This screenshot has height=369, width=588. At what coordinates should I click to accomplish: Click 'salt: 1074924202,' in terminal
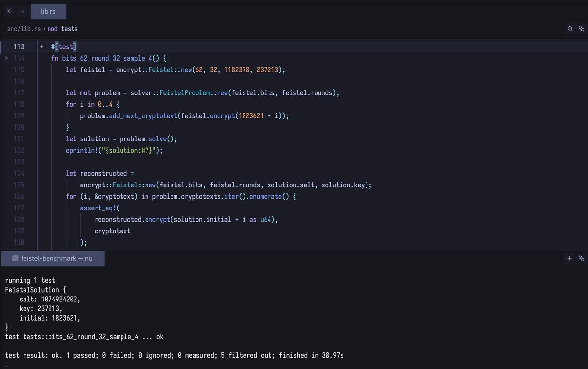(x=50, y=299)
